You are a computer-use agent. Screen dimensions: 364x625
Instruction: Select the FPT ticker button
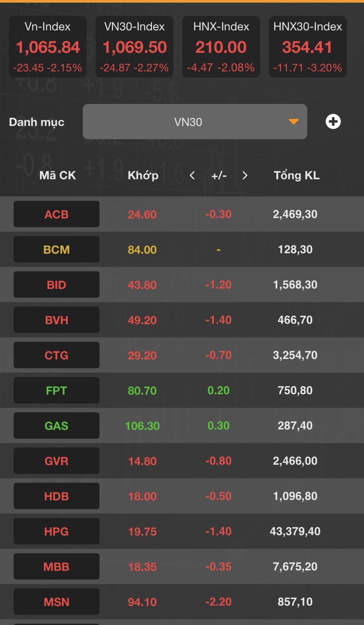(x=56, y=391)
